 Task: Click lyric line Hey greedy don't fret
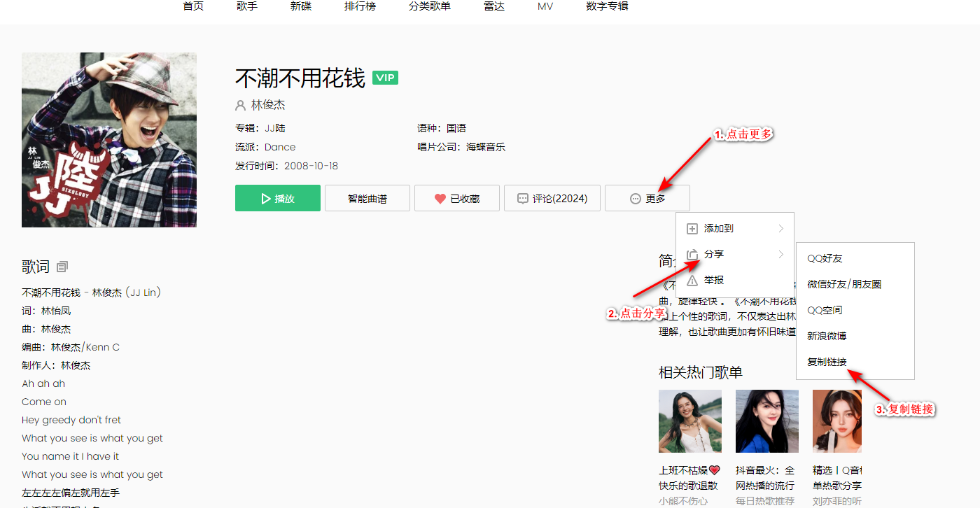(71, 420)
